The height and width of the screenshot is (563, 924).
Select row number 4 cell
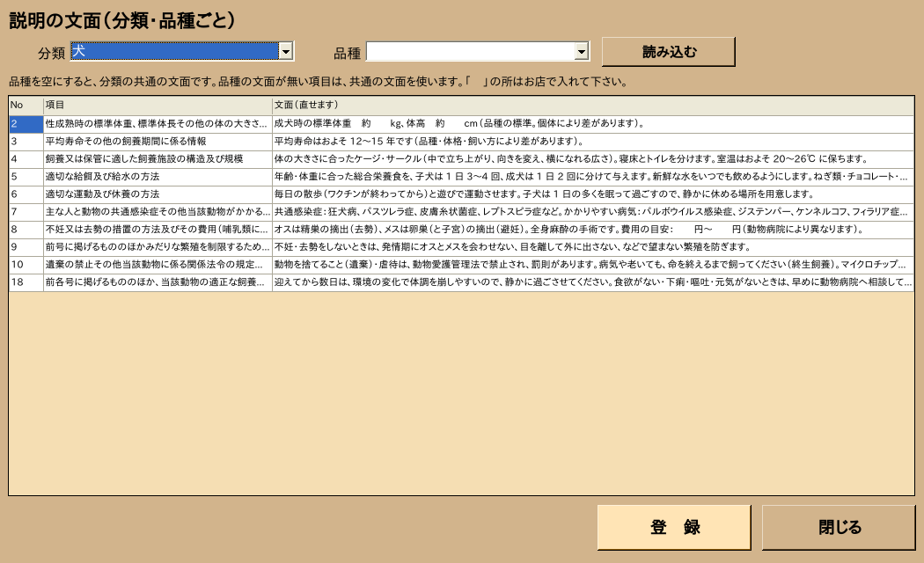(x=26, y=159)
